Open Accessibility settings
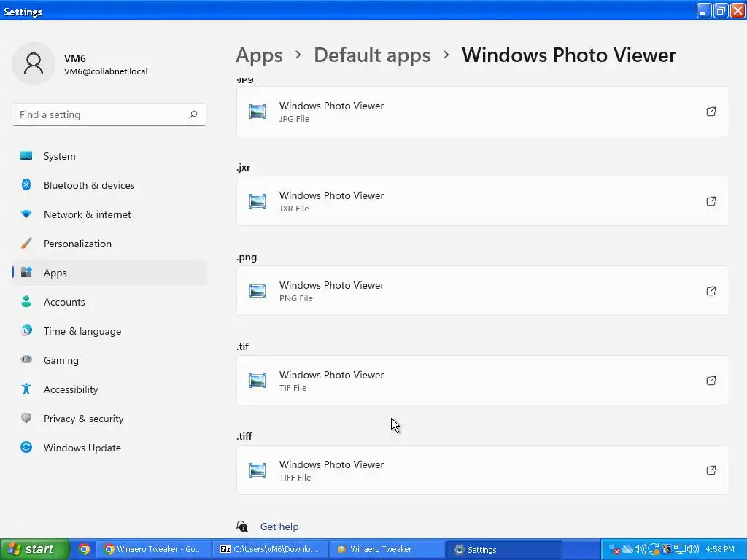The width and height of the screenshot is (747, 560). (x=109, y=389)
